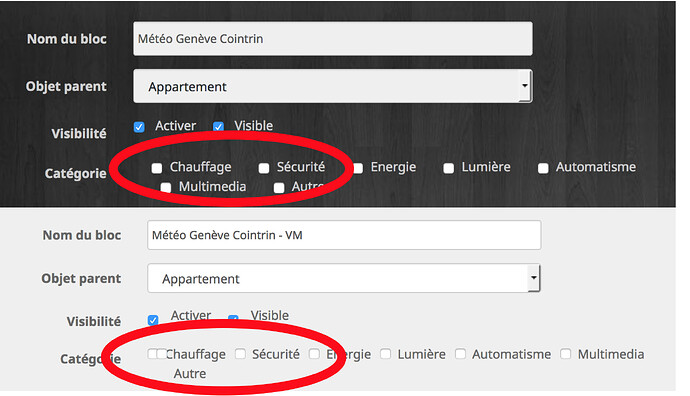Toggle the Visible checkbox in dark panel
This screenshot has height=396, width=690.
(x=218, y=127)
